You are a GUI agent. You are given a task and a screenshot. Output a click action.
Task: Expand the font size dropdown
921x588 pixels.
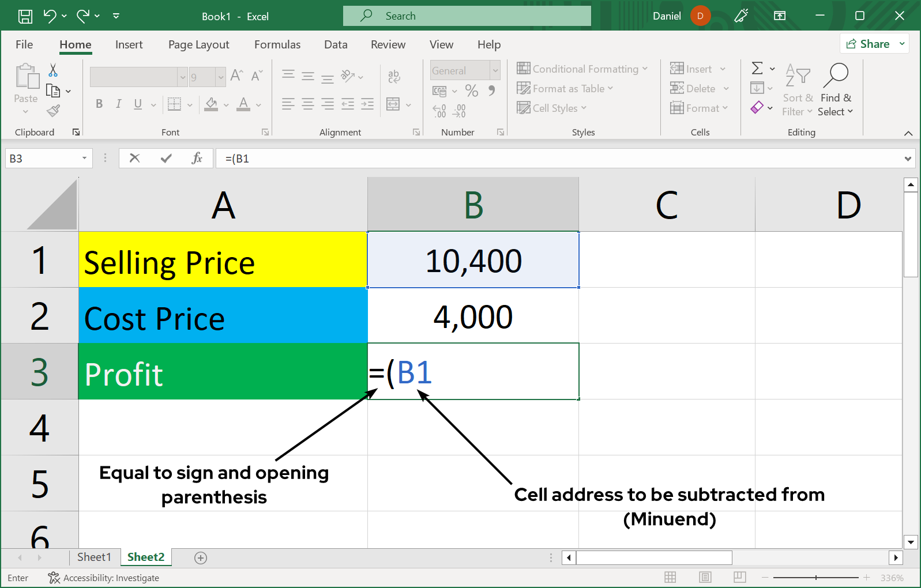coord(220,77)
